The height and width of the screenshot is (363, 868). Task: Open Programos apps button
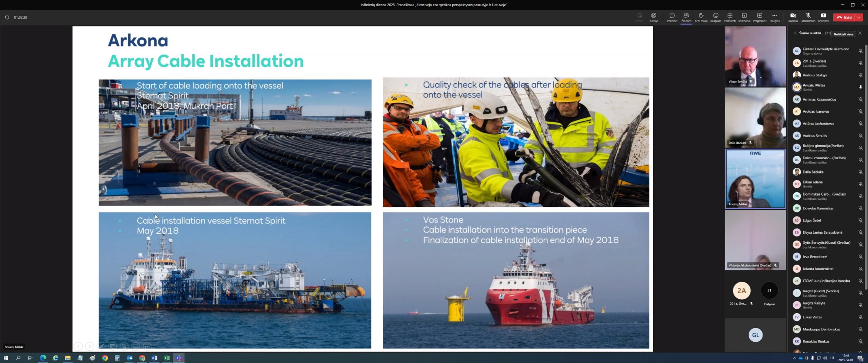[x=759, y=17]
